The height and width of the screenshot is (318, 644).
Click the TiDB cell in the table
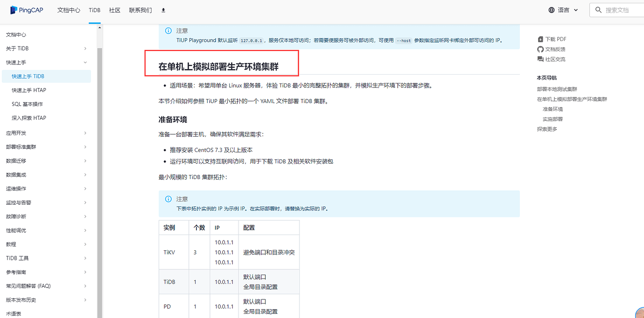[x=174, y=282]
